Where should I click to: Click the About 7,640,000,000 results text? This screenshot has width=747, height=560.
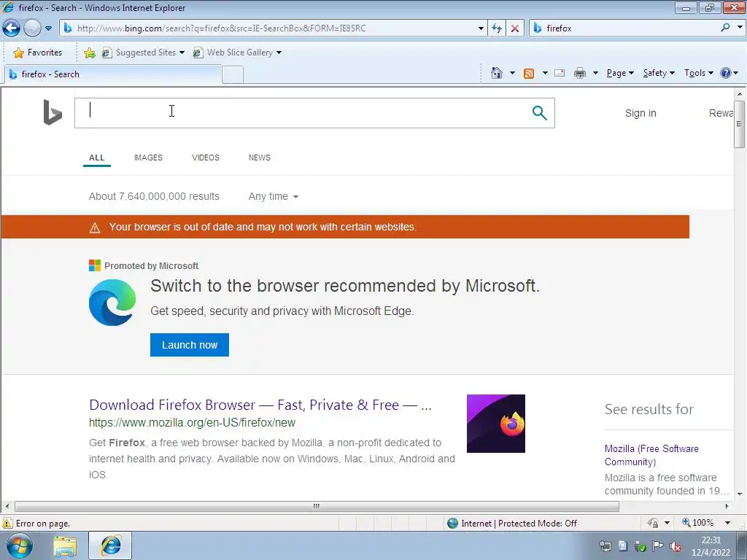[x=154, y=196]
